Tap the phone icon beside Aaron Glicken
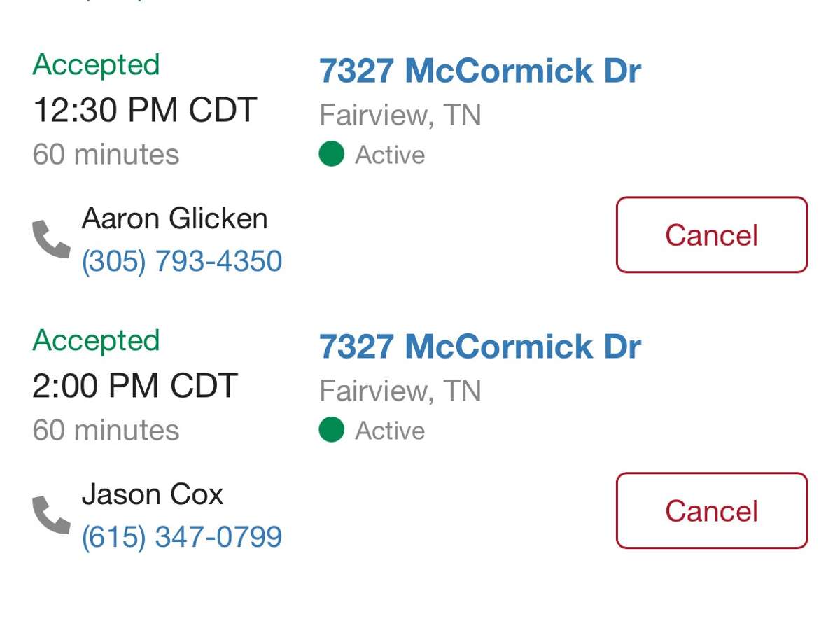The image size is (840, 626). 52,239
